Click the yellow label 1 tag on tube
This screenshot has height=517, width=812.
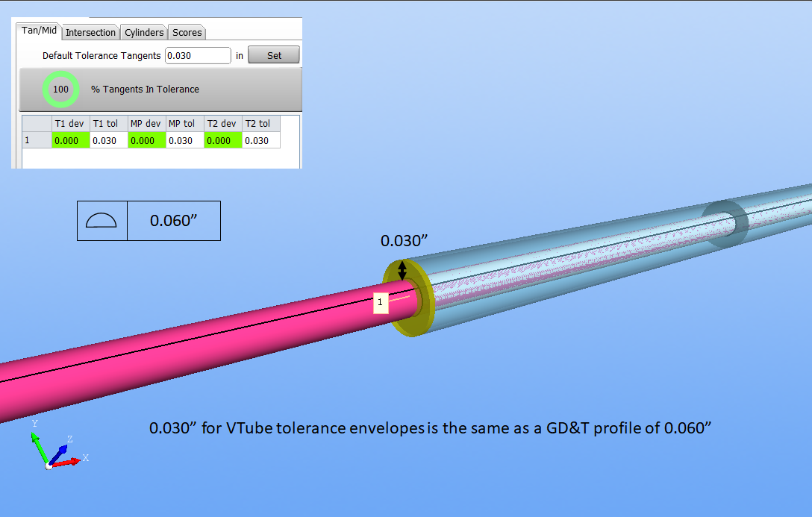coord(380,302)
